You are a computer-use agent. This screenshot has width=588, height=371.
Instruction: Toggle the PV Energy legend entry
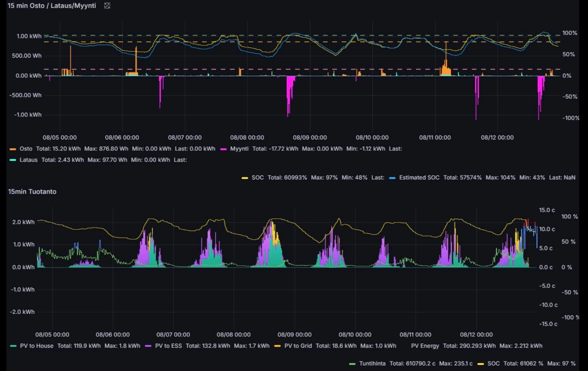(425, 346)
